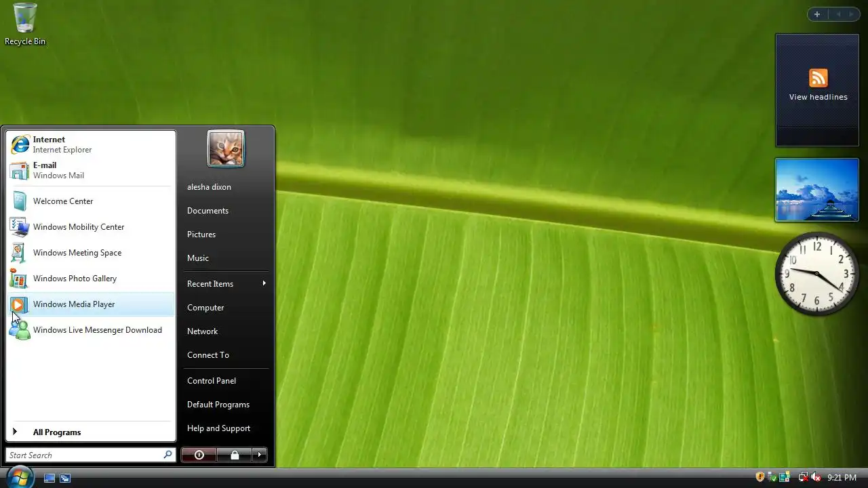The image size is (868, 488).
Task: Open Windows Live Messenger Download
Action: [x=91, y=330]
